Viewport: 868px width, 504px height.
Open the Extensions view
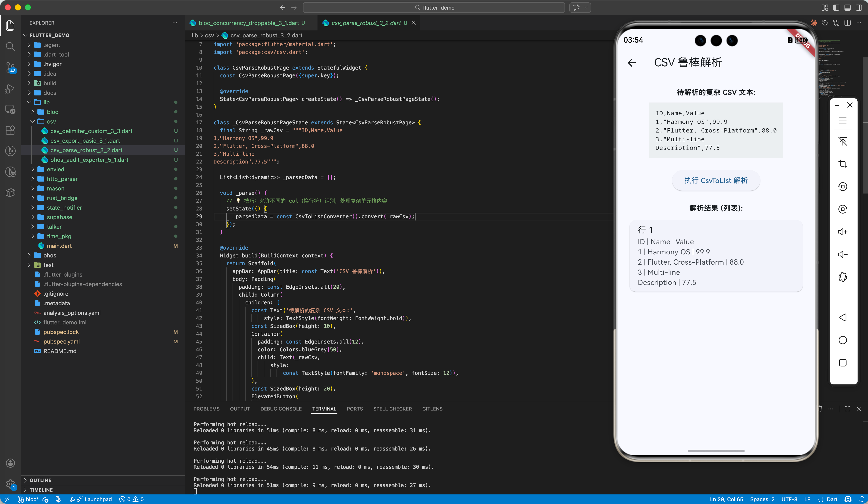(10, 130)
